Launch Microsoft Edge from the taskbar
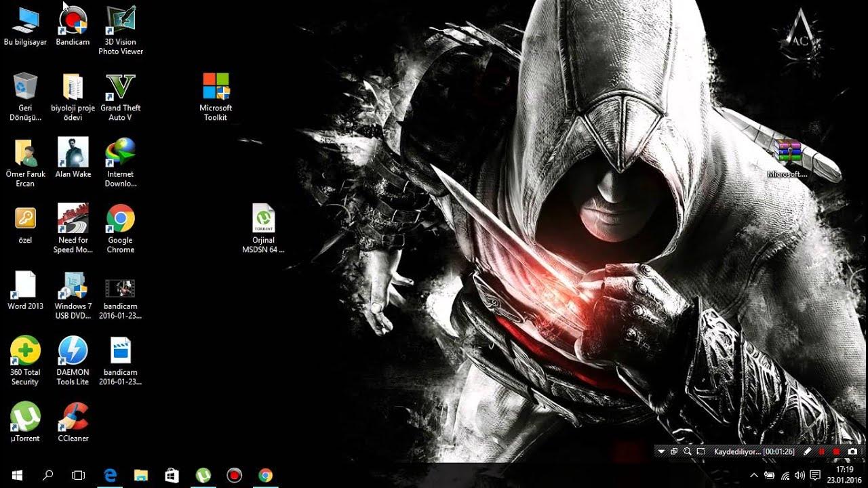This screenshot has height=488, width=868. point(111,475)
